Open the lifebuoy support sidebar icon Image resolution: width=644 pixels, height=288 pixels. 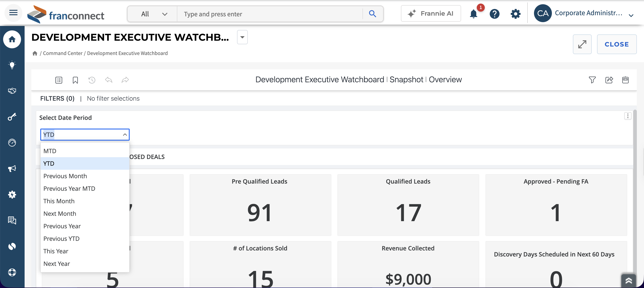(12, 272)
